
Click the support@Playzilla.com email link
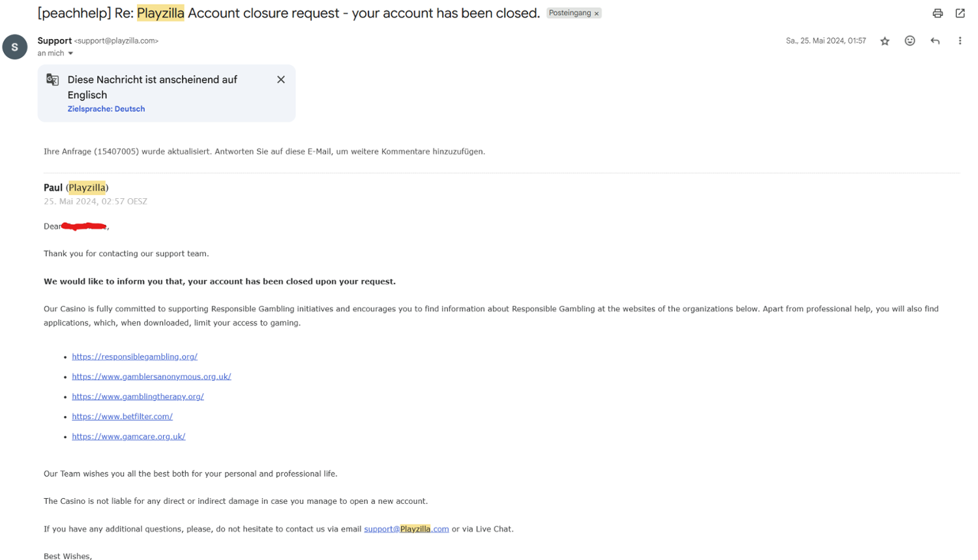[x=406, y=529]
